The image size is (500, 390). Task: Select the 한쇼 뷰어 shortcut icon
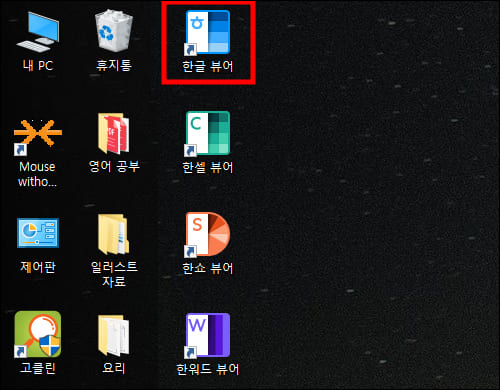click(208, 234)
